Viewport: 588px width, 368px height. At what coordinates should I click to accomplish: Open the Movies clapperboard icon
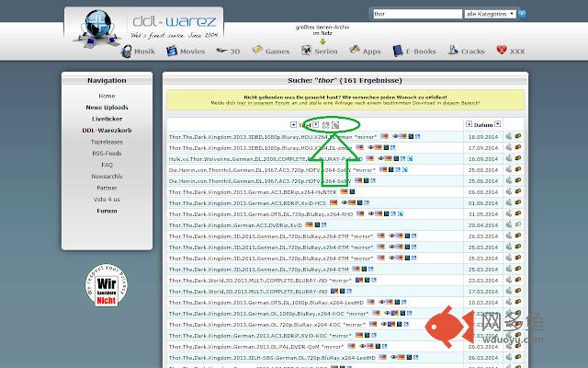(172, 51)
